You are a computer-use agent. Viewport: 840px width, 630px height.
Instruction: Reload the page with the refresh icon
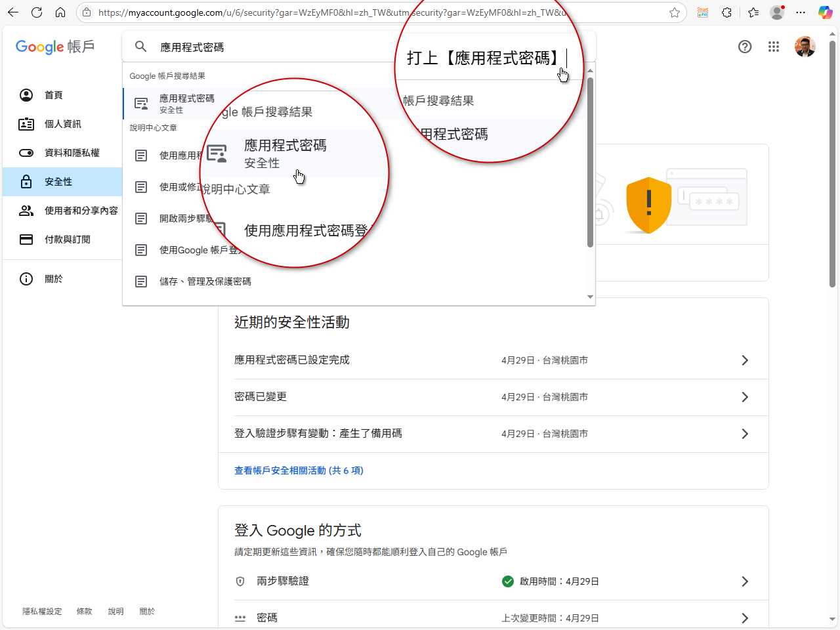(x=37, y=12)
